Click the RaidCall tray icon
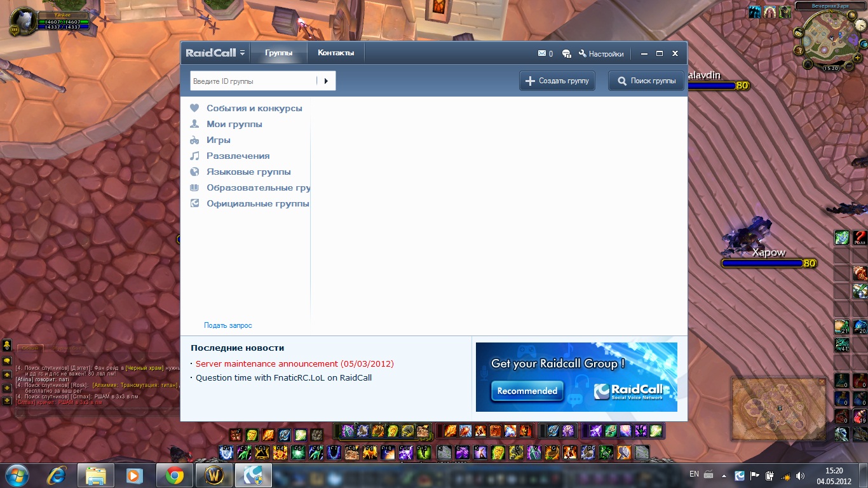 tap(740, 475)
